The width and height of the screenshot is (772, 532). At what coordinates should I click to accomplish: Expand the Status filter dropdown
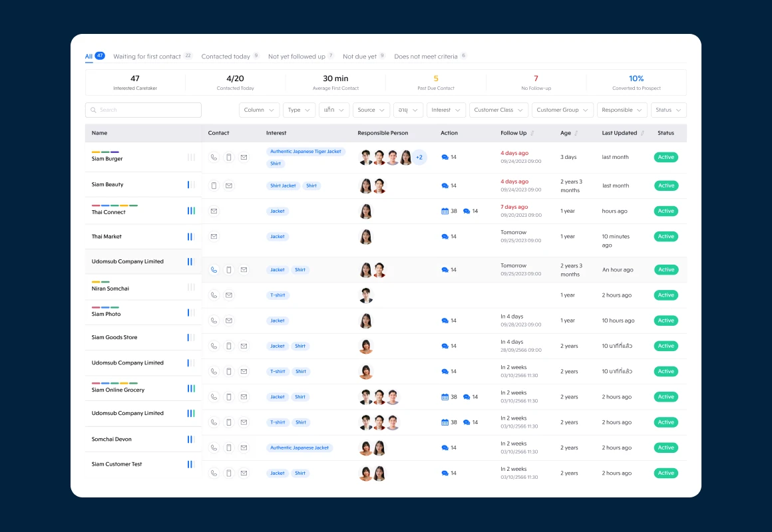pyautogui.click(x=668, y=110)
